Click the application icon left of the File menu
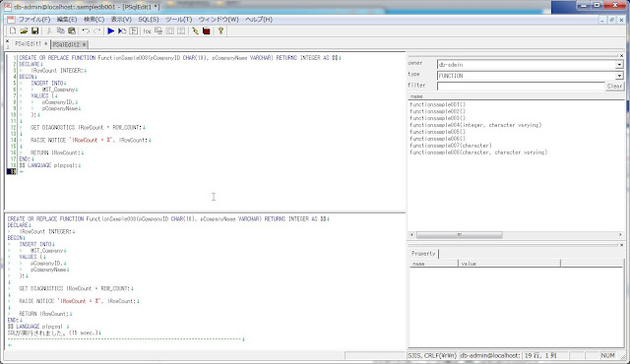630x364 pixels. tap(11, 20)
